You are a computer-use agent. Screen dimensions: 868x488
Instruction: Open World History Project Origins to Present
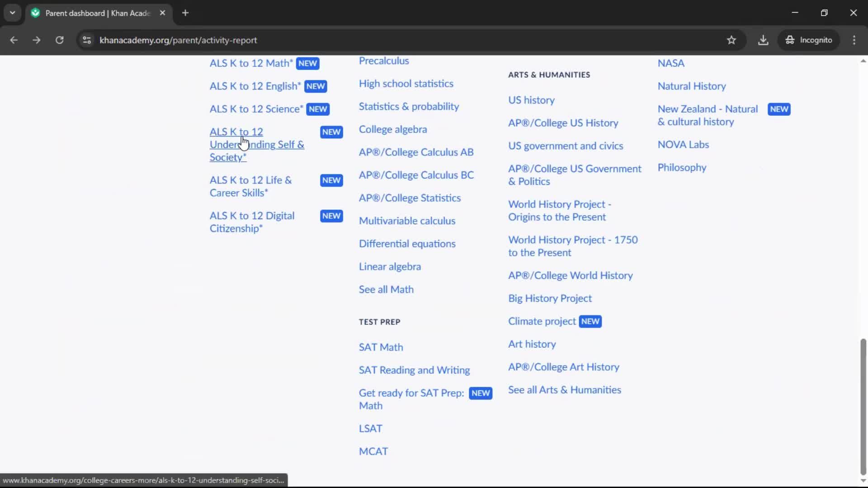click(x=560, y=211)
